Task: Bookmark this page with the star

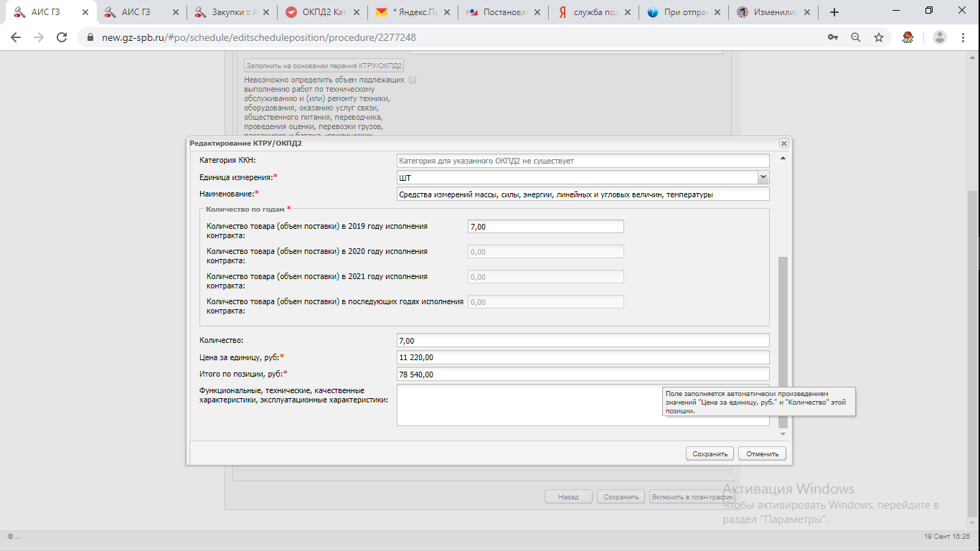Action: tap(879, 37)
